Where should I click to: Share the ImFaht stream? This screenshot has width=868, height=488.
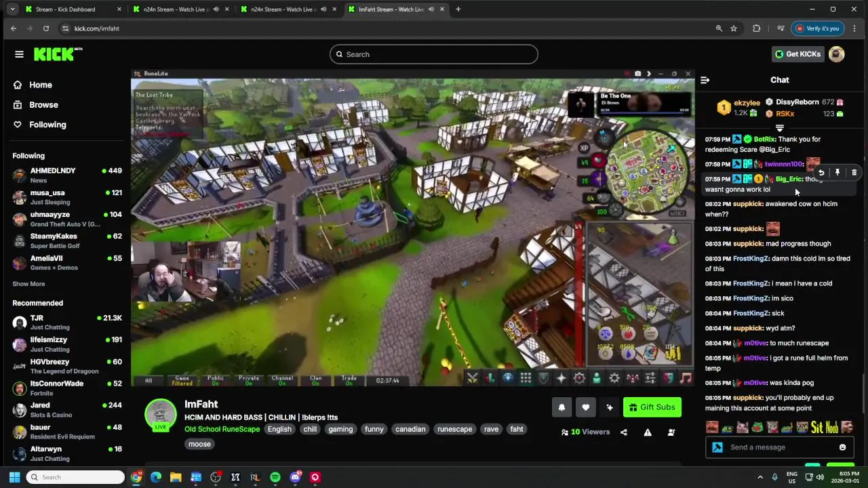[624, 432]
